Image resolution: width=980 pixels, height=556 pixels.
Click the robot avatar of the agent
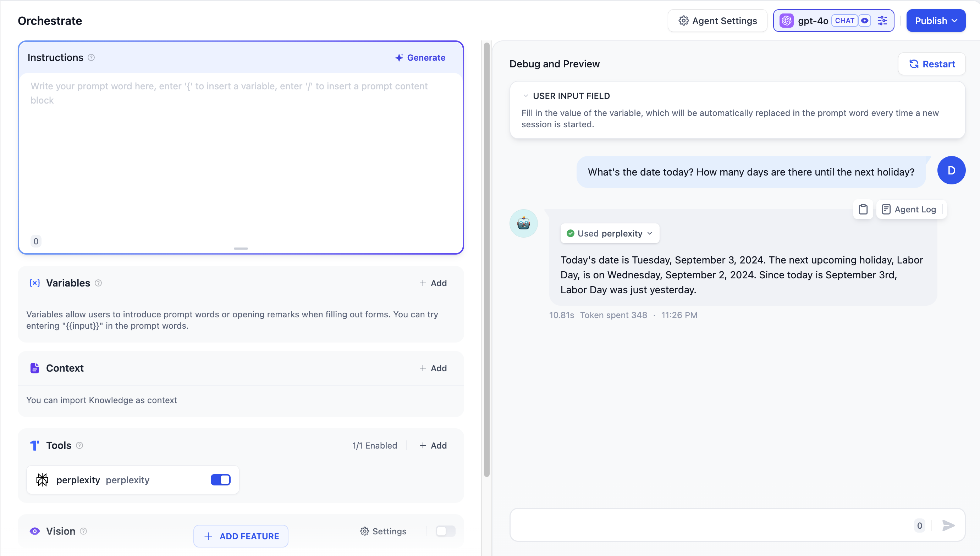pos(523,223)
